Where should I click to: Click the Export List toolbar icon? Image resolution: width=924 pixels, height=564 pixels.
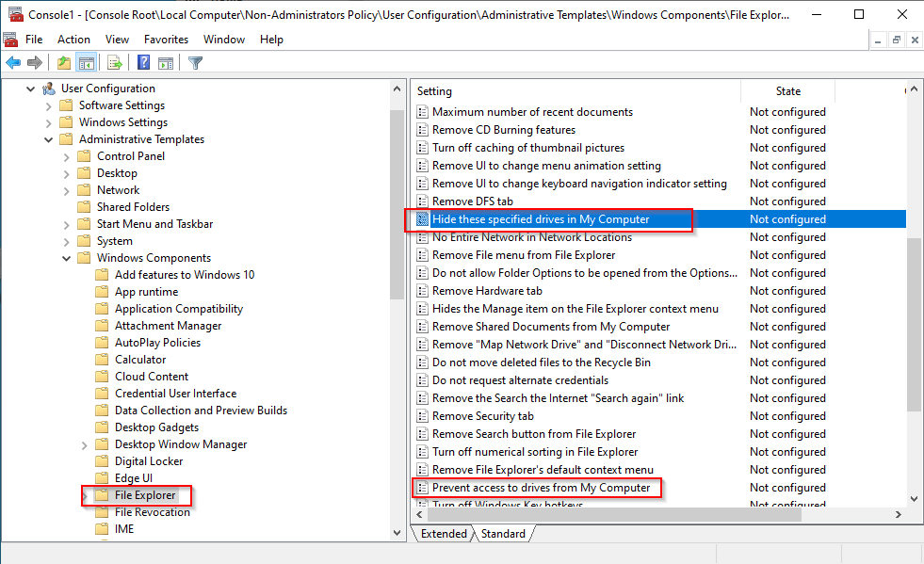click(x=115, y=63)
